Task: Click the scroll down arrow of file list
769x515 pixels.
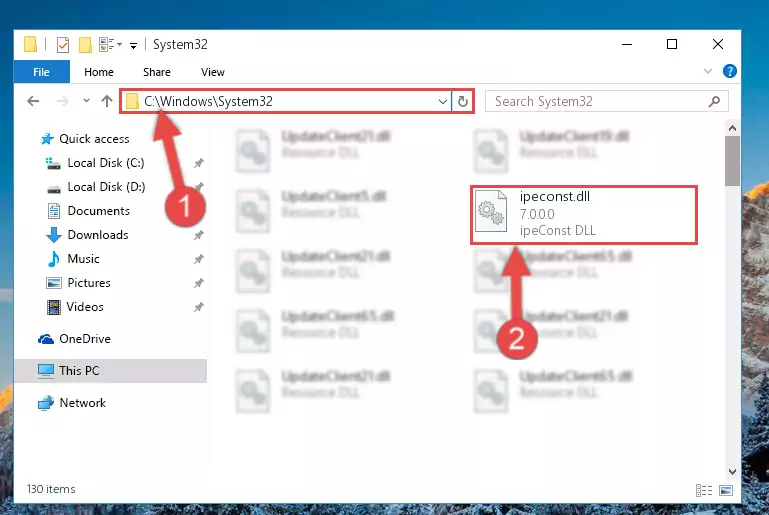Action: point(732,472)
